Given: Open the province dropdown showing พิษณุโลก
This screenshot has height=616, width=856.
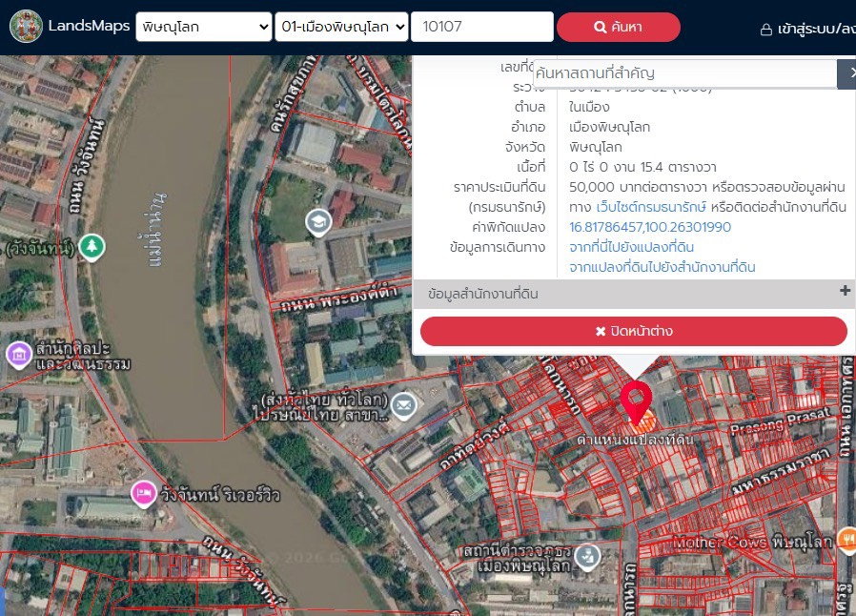Looking at the screenshot, I should point(204,27).
